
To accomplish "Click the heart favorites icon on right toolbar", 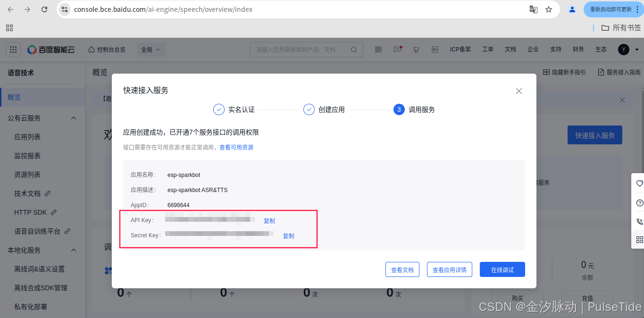I will coord(639,184).
